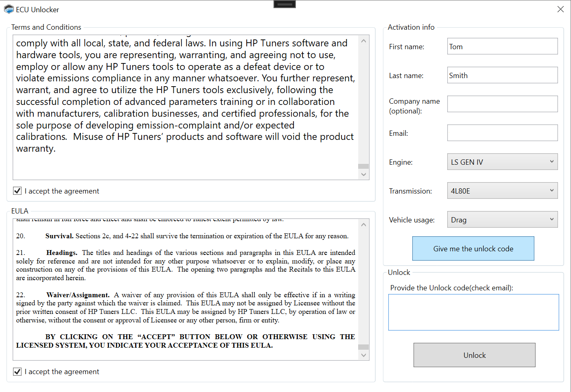
Task: Open the Vehicle usage dropdown
Action: click(x=502, y=220)
